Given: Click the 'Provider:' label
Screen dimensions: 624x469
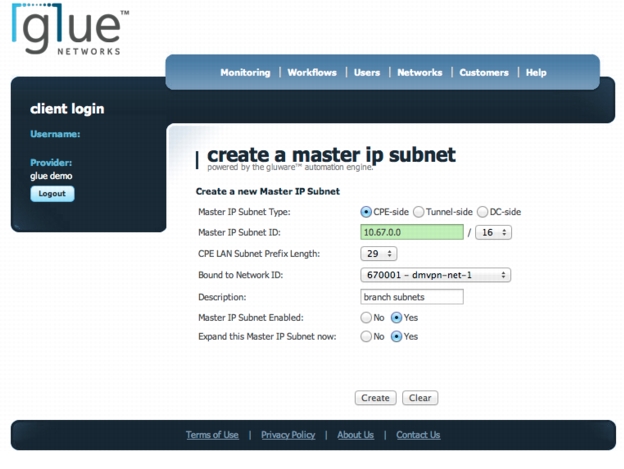Looking at the screenshot, I should 51,163.
